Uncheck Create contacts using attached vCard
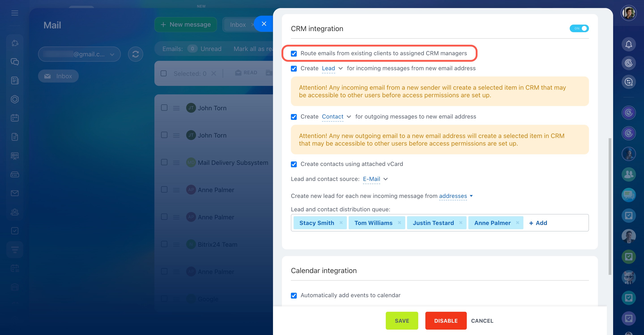This screenshot has width=644, height=335. click(x=294, y=164)
